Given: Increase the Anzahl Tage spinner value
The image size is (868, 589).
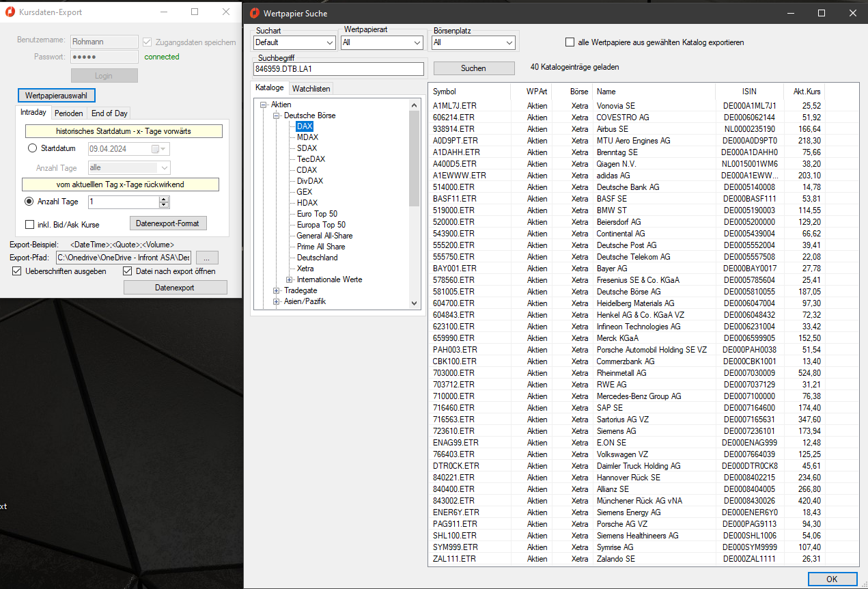Looking at the screenshot, I should (163, 199).
